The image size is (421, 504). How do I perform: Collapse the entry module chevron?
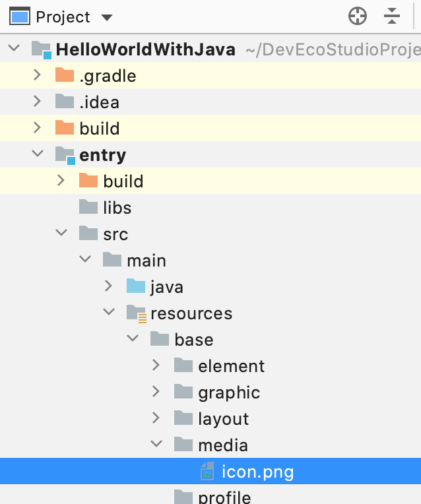[38, 153]
